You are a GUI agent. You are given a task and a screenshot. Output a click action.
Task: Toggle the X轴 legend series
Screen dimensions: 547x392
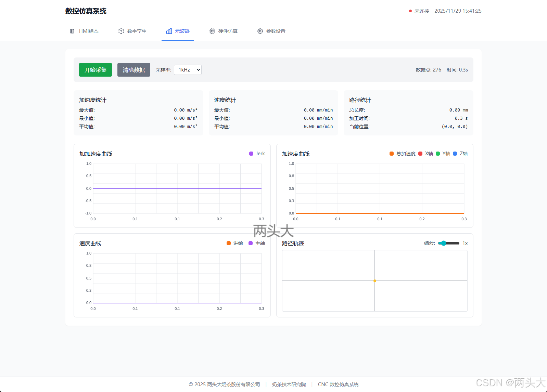tap(426, 154)
